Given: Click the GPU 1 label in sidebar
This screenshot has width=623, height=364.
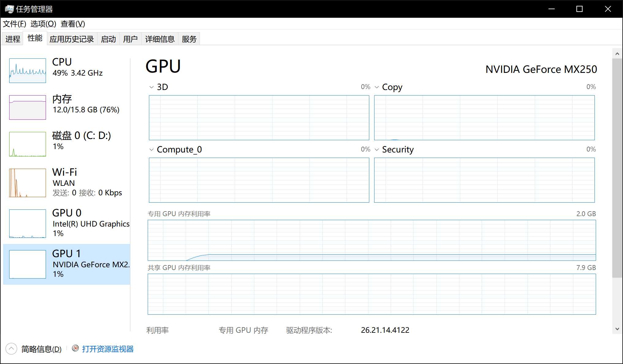Looking at the screenshot, I should (66, 253).
